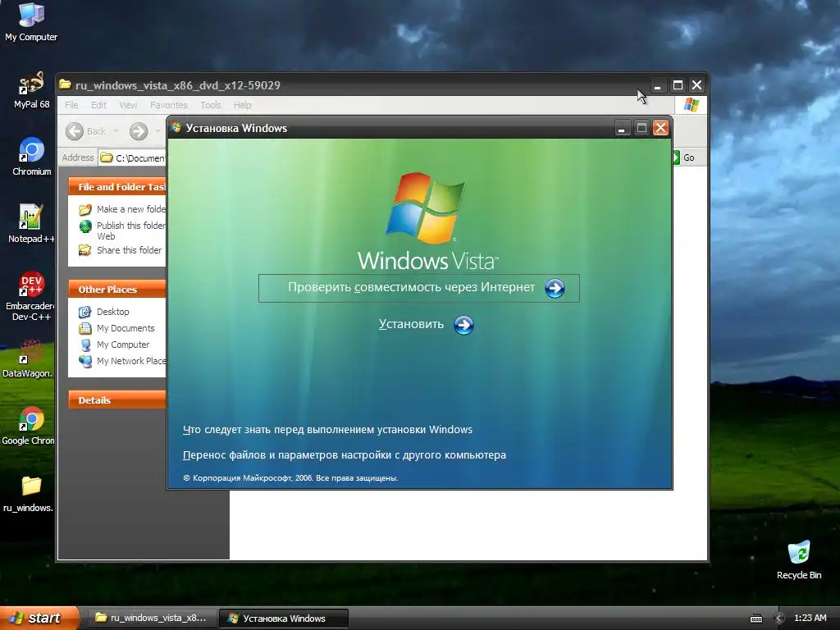Click the 1:23 AM taskbar clock
Screen dimensions: 840x630
click(x=810, y=619)
